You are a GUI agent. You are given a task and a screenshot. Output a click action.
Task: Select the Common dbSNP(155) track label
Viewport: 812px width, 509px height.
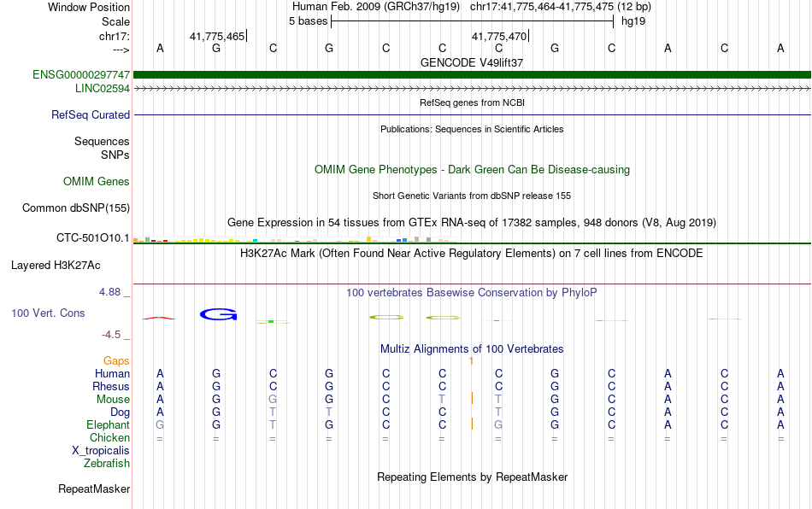click(x=76, y=208)
